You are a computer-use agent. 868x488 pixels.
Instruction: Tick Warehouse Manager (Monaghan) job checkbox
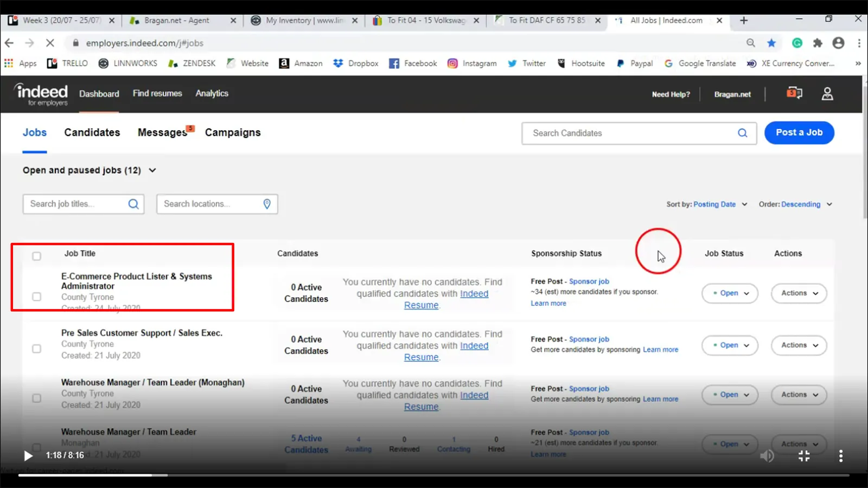pos(36,398)
